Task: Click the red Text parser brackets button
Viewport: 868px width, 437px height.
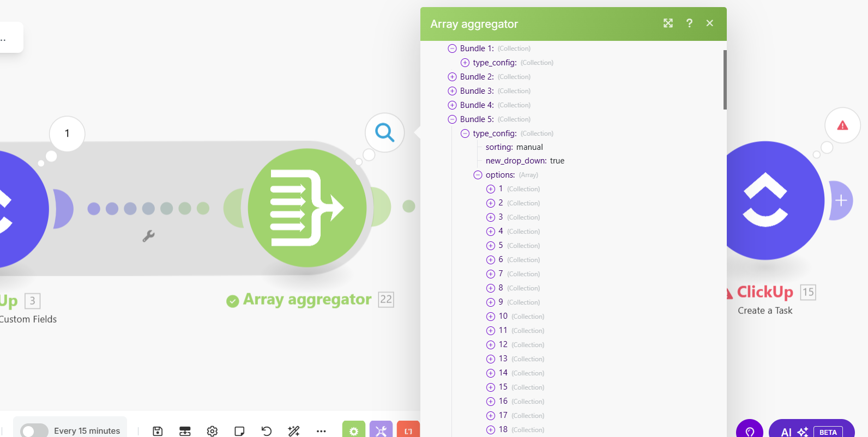Action: (408, 429)
